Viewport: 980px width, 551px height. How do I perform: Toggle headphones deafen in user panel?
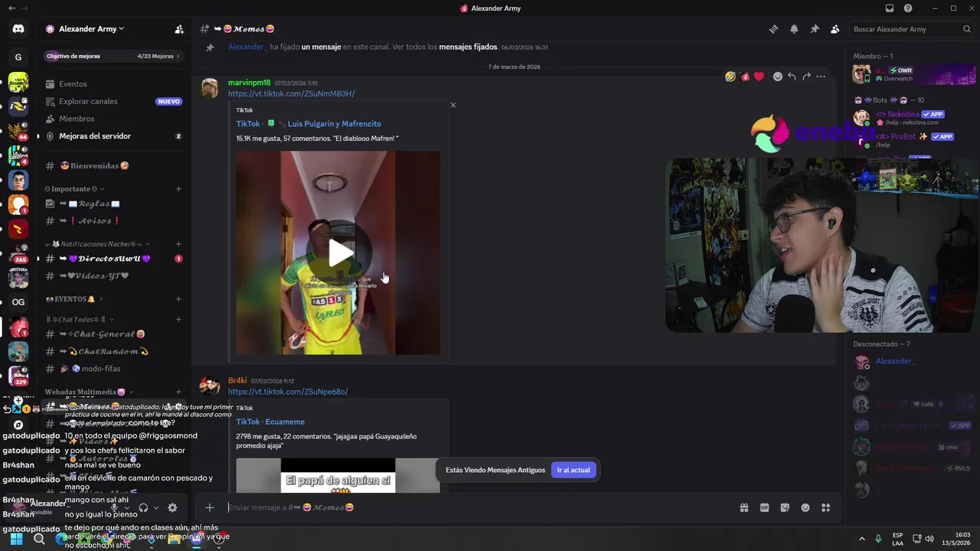(x=143, y=507)
